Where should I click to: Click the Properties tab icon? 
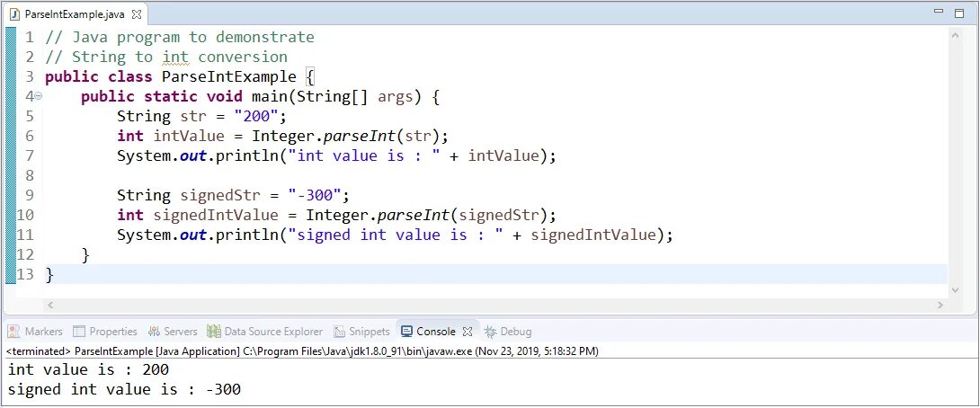pos(79,331)
